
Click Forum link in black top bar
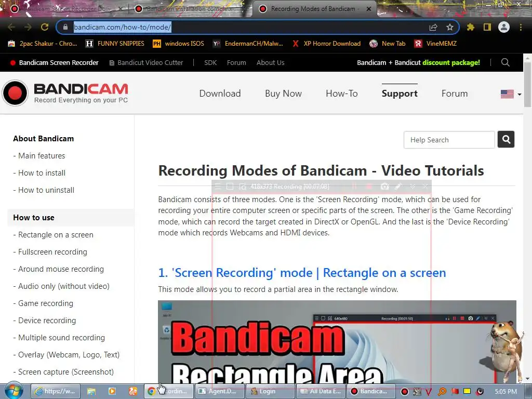[x=236, y=62]
